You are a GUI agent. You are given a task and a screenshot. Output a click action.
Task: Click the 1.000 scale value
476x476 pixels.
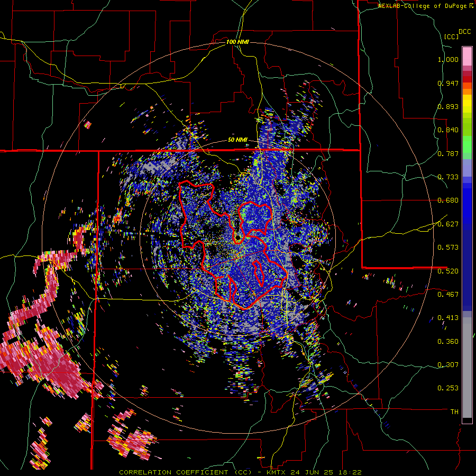[448, 59]
